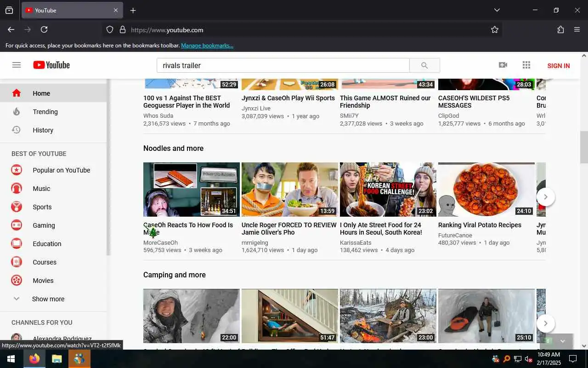Open CaseOh Reacts food video thumbnail
The image size is (588, 368).
(192, 190)
